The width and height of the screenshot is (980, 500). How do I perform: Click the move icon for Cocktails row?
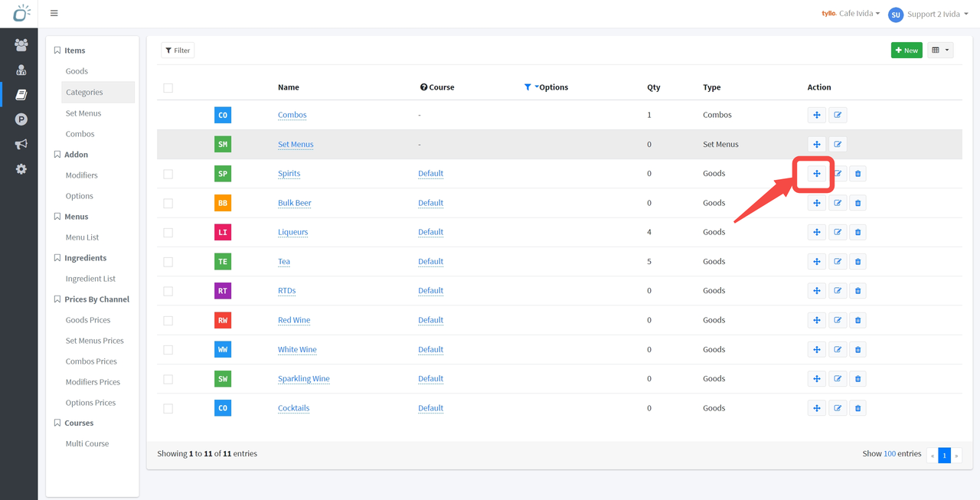click(x=817, y=408)
